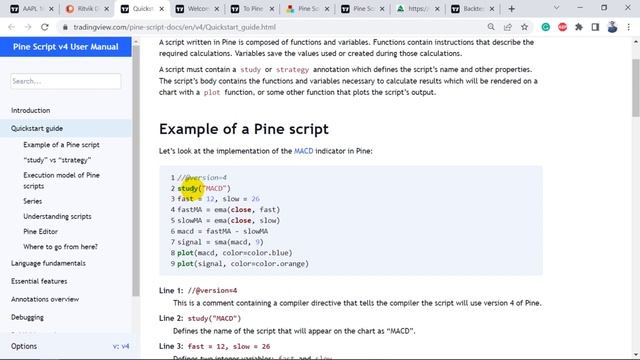The height and width of the screenshot is (360, 640).
Task: Open a new tab with the plus button
Action: point(511,9)
